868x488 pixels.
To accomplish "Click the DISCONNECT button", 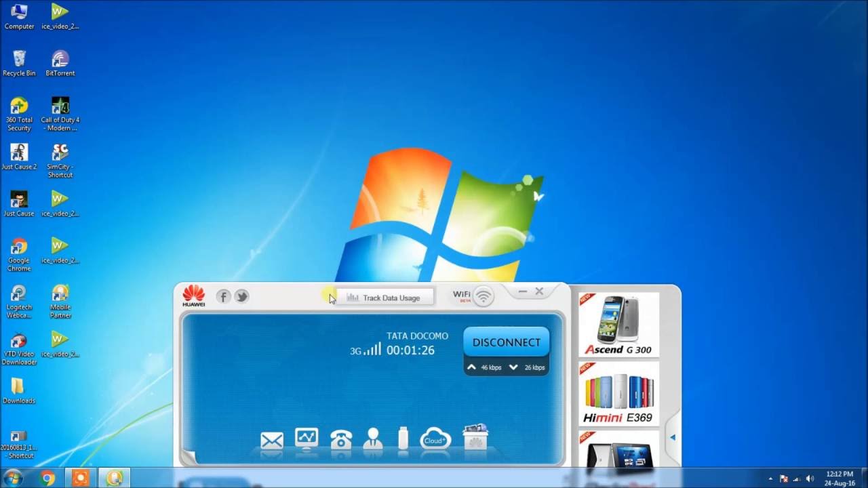I will (507, 342).
